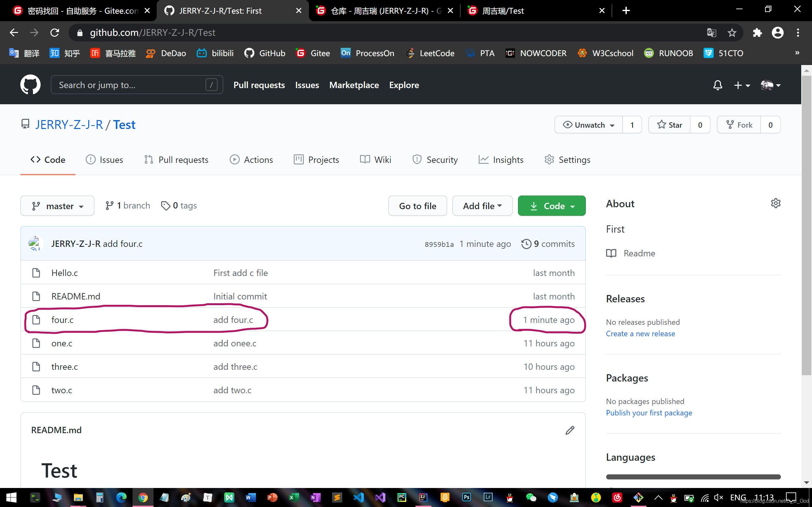Click the Google Translate icon in the address bar

click(x=711, y=33)
